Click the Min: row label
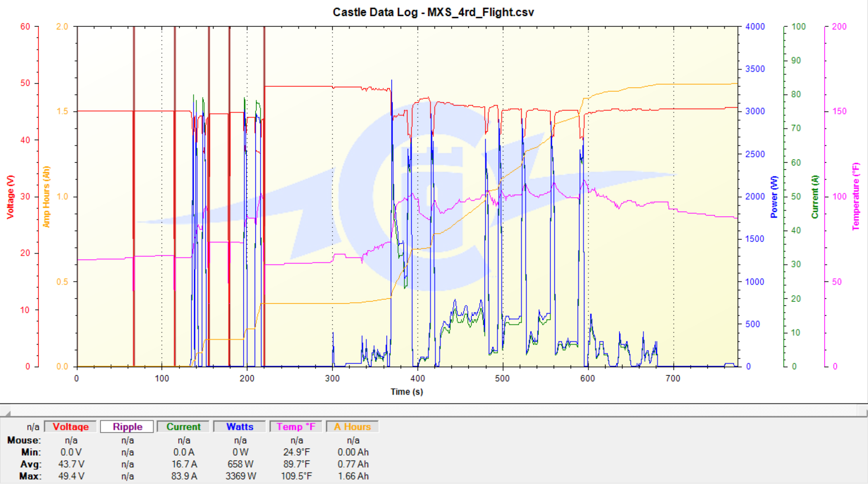The image size is (868, 484). tap(31, 452)
